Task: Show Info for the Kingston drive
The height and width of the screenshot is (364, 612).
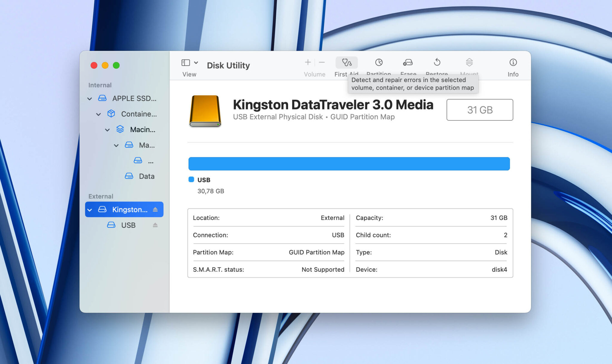Action: coord(513,63)
